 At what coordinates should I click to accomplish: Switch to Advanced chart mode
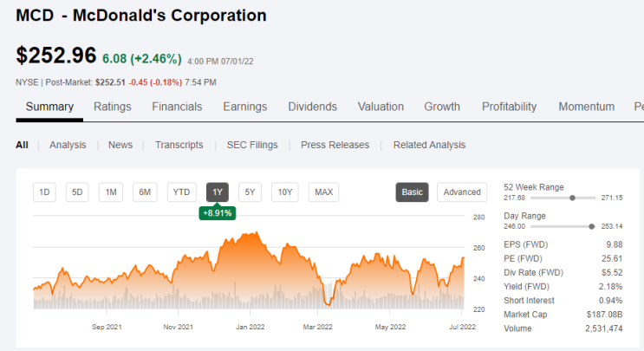(462, 192)
